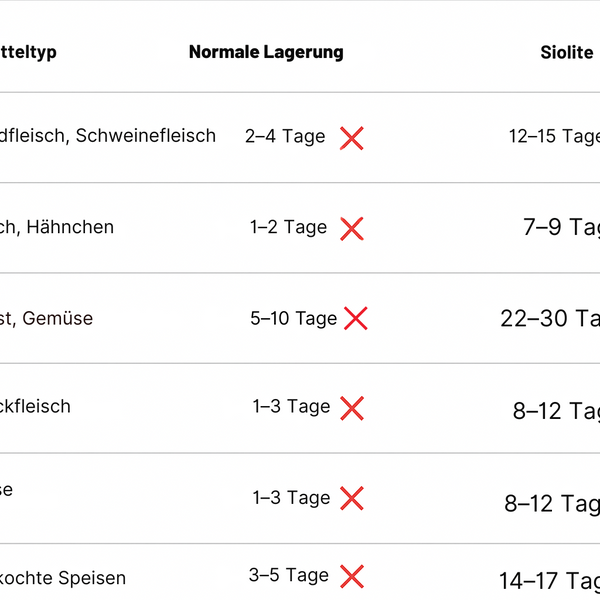Click the 22–30 Tage Siolite value

[550, 318]
